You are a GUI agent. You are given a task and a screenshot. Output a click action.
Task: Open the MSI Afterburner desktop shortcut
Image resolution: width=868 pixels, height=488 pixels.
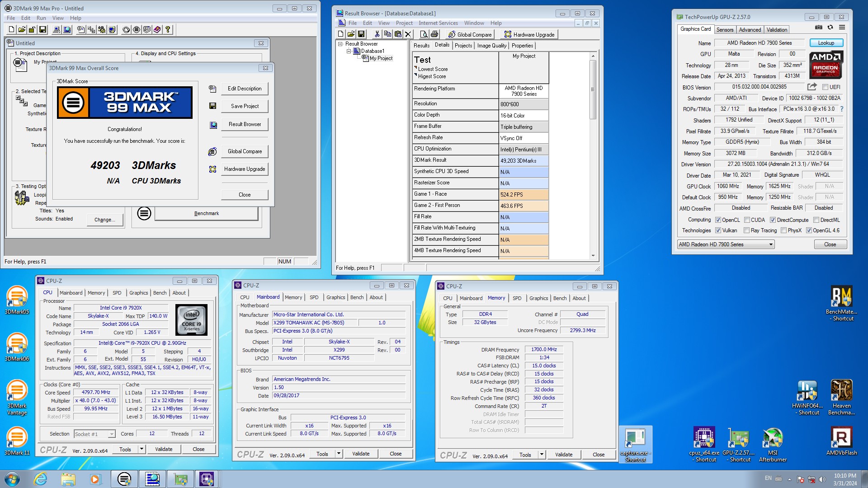773,445
